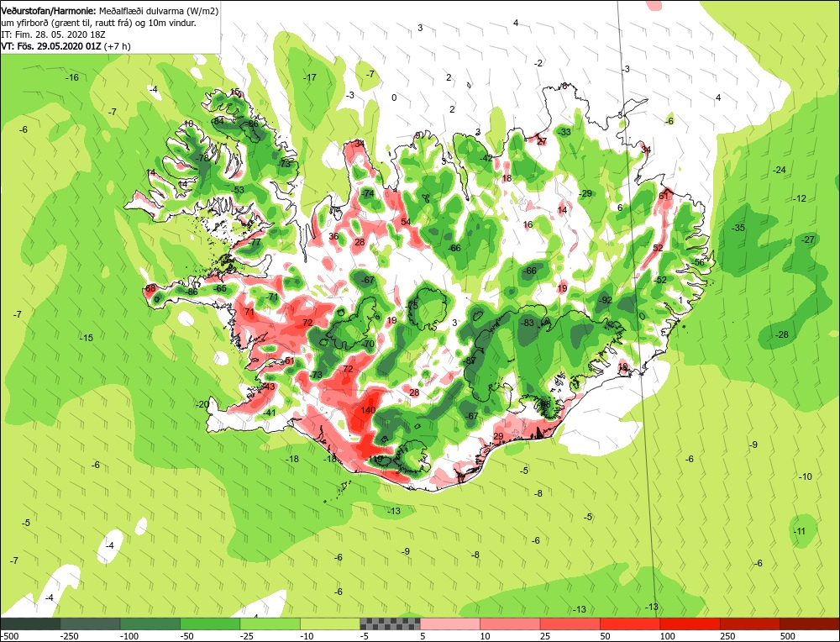Screen dimensions: 840x642
Task: Click the '-87' value on the glacier edge
Action: 470,360
